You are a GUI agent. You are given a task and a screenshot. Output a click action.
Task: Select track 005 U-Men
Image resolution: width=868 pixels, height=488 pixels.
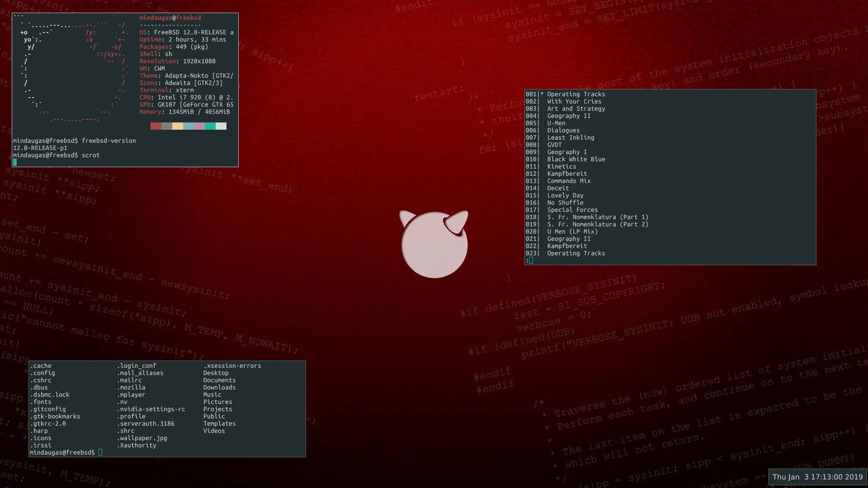coord(545,123)
